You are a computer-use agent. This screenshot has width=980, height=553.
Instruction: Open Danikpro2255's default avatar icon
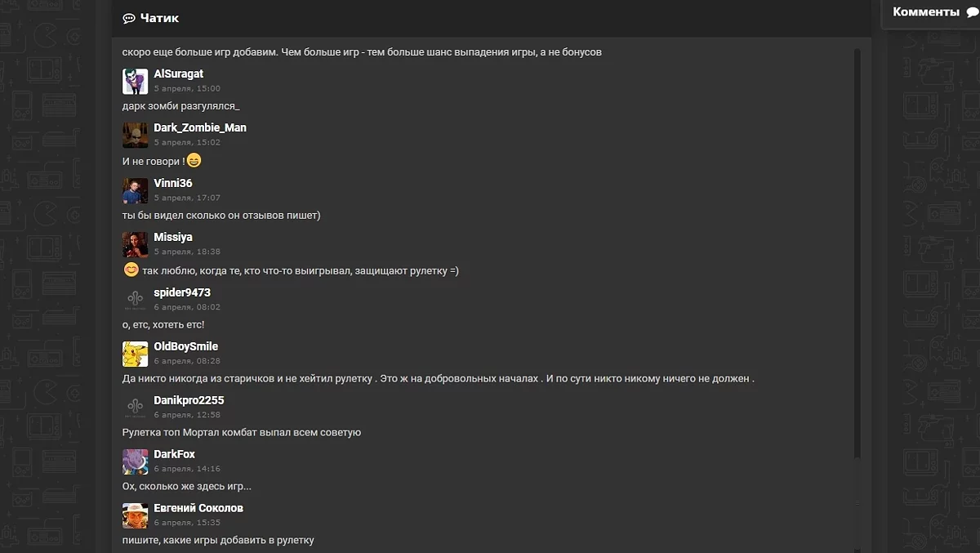[135, 408]
